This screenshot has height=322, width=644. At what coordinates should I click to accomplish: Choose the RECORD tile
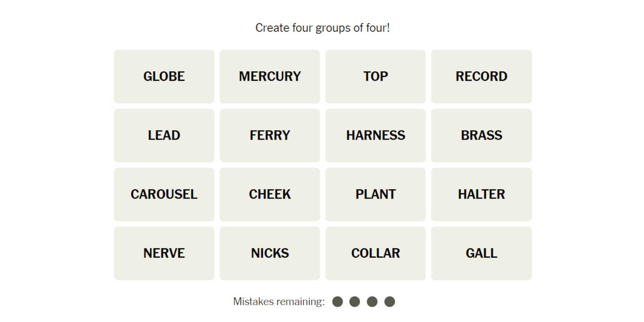point(481,76)
